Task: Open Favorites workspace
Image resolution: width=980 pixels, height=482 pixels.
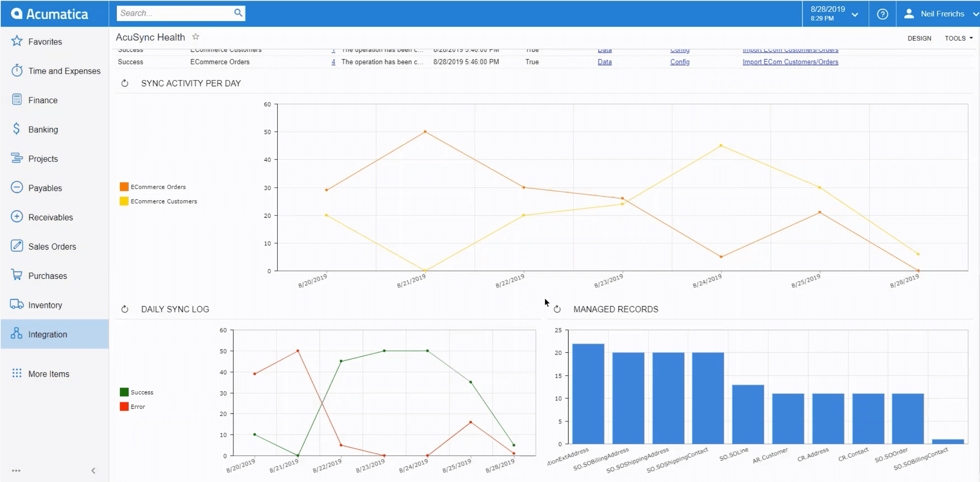Action: pyautogui.click(x=54, y=41)
